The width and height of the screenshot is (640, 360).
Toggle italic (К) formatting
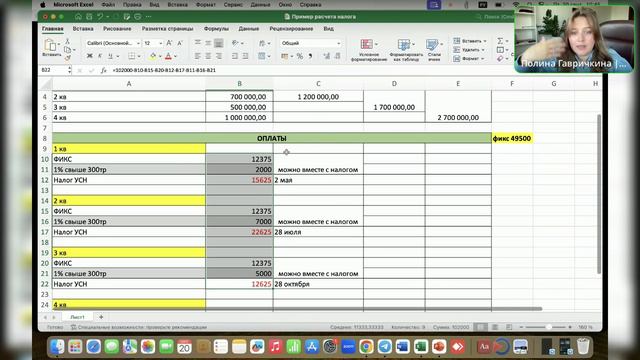(x=100, y=56)
